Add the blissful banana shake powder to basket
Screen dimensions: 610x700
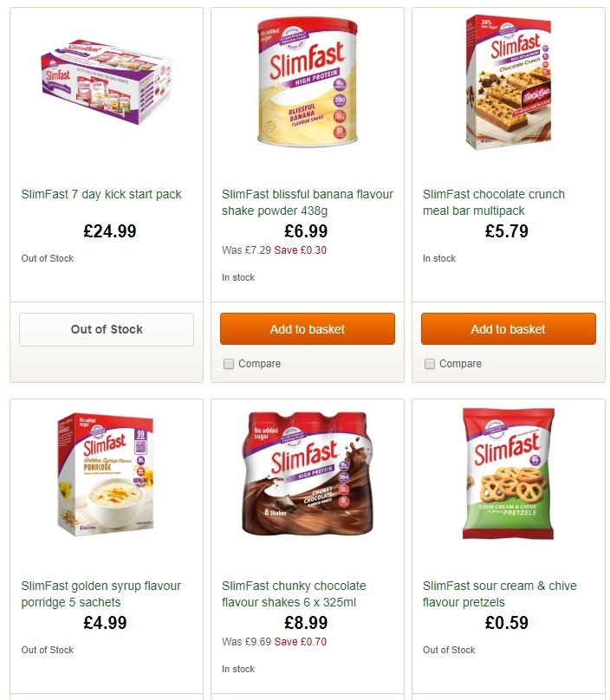pyautogui.click(x=308, y=328)
